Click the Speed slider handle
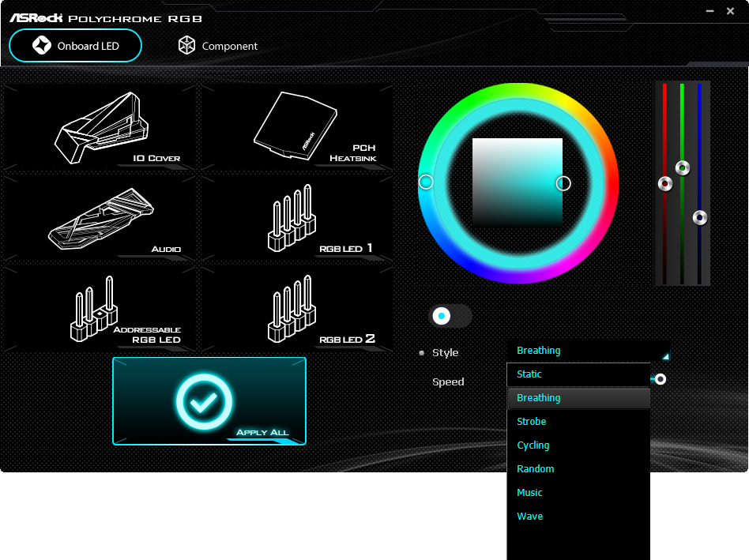The image size is (749, 560). coord(661,379)
